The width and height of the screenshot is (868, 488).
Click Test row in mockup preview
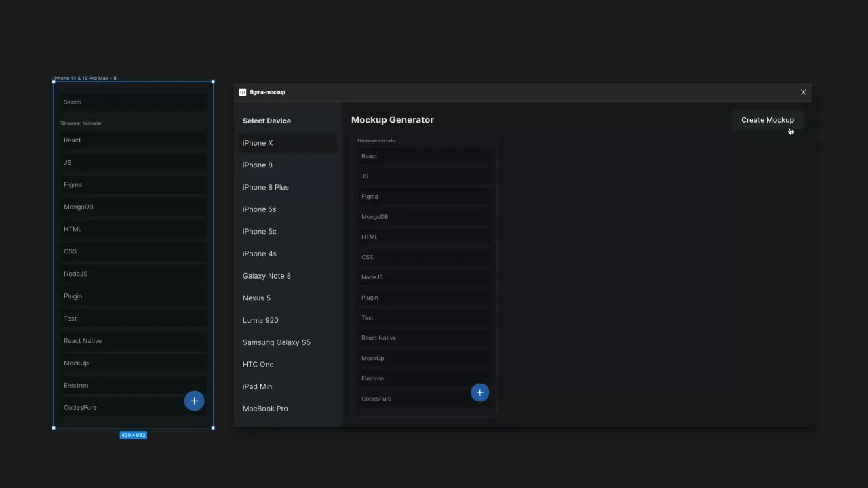425,318
